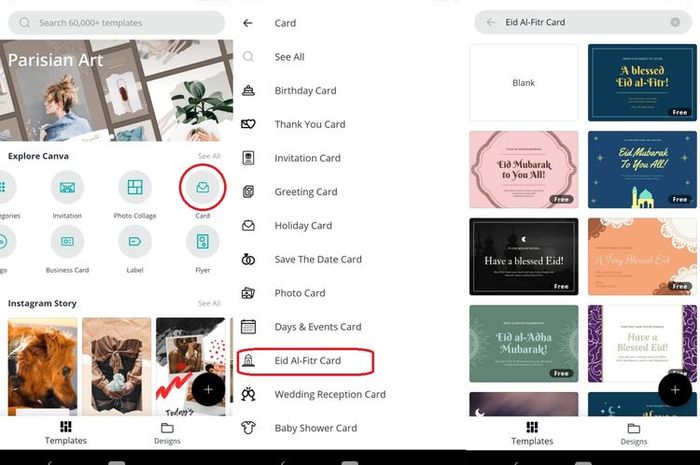Open the Business Card category icon
The height and width of the screenshot is (465, 700).
click(67, 242)
